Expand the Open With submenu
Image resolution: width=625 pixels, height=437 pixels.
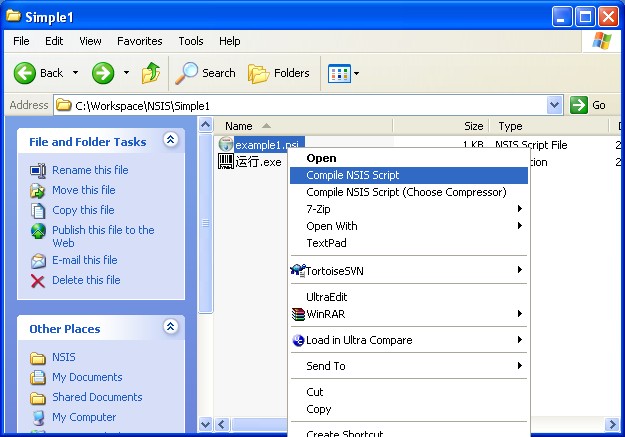point(409,226)
